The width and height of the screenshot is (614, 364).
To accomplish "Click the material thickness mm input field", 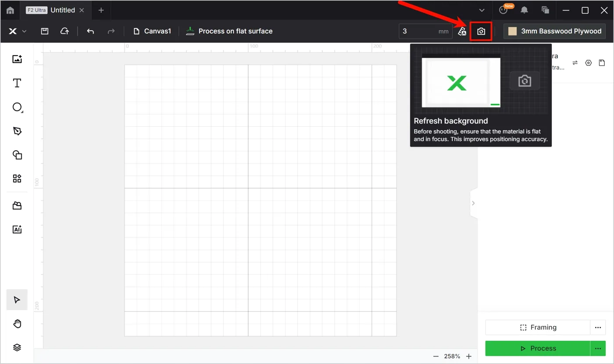I will point(425,31).
